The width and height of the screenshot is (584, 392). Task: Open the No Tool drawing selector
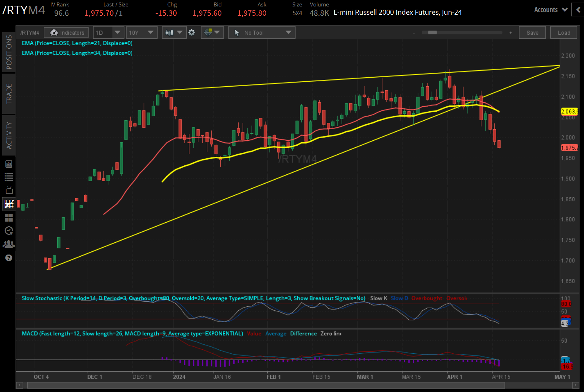pos(262,33)
